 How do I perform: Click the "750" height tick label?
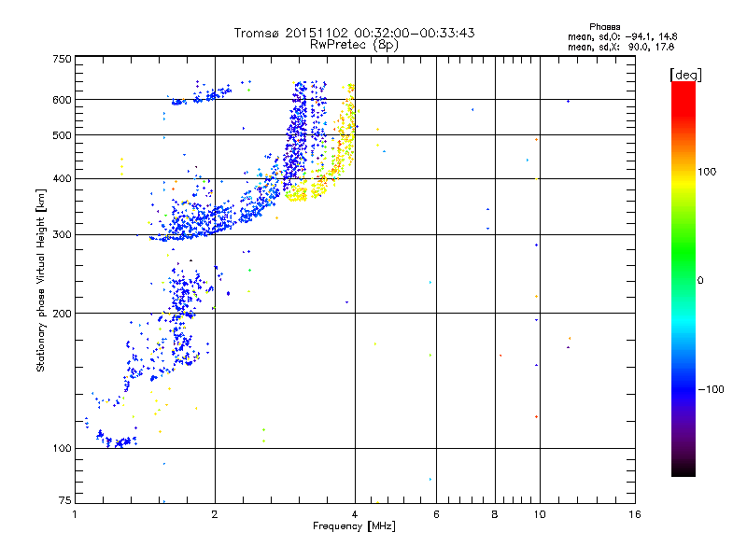click(62, 59)
